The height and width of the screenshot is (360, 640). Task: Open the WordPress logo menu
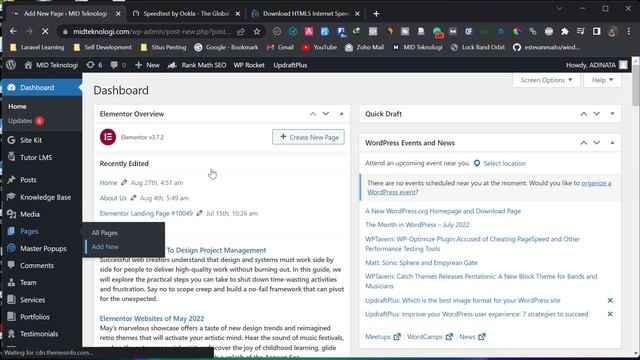tap(11, 65)
